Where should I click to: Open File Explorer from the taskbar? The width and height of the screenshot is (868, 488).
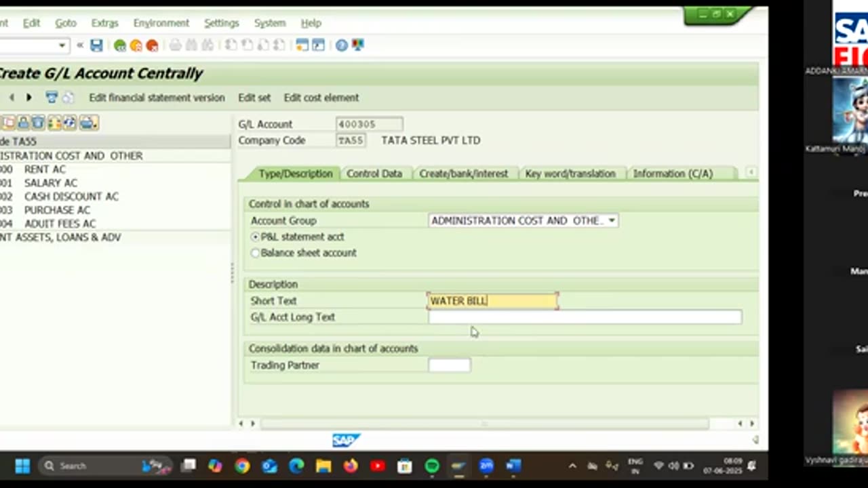323,466
